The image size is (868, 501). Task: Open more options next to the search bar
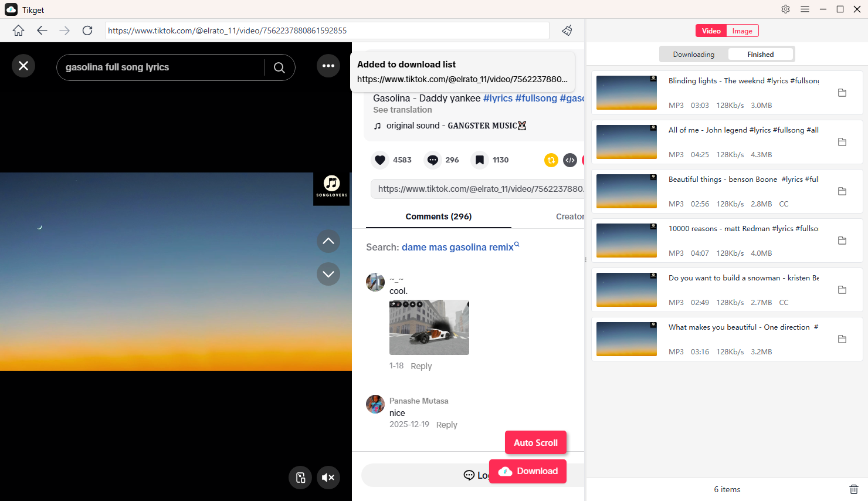[x=328, y=66]
